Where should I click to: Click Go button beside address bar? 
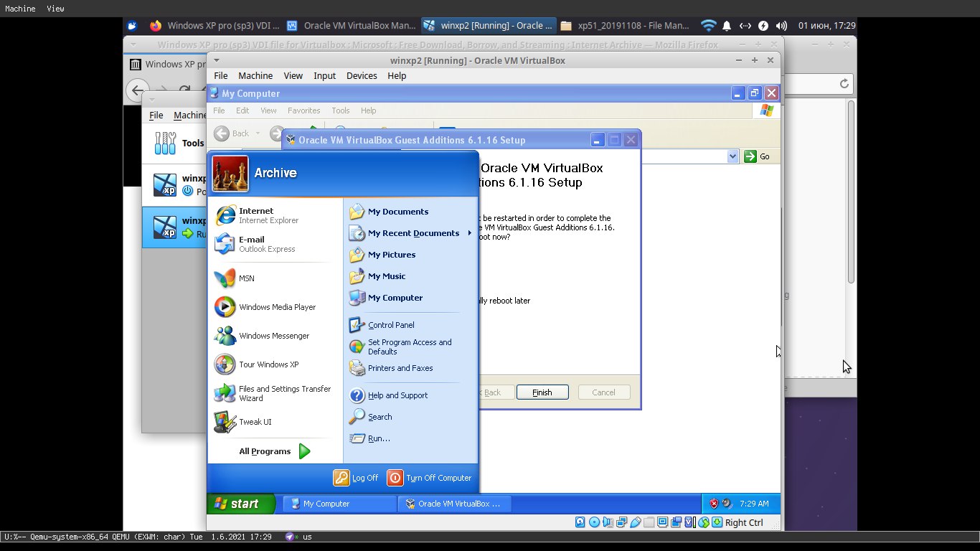pos(758,156)
